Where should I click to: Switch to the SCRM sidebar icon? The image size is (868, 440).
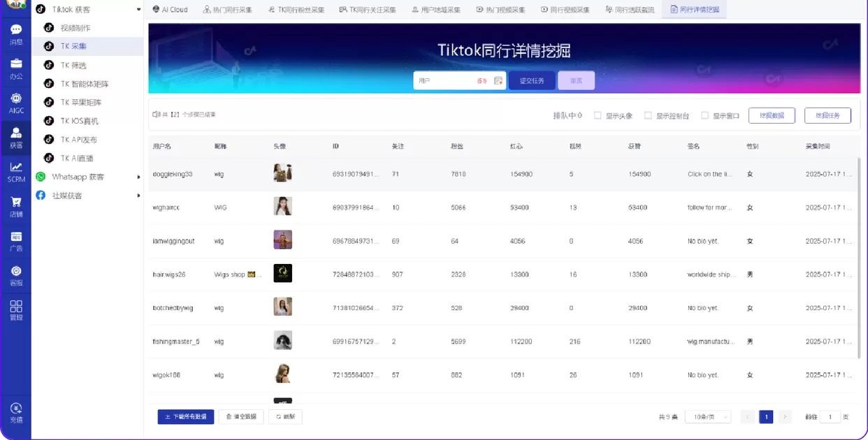[x=15, y=171]
